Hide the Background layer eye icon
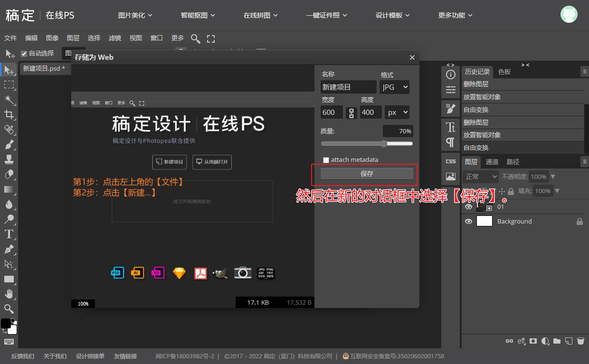Screen dimensions: 589x364 tap(468, 221)
